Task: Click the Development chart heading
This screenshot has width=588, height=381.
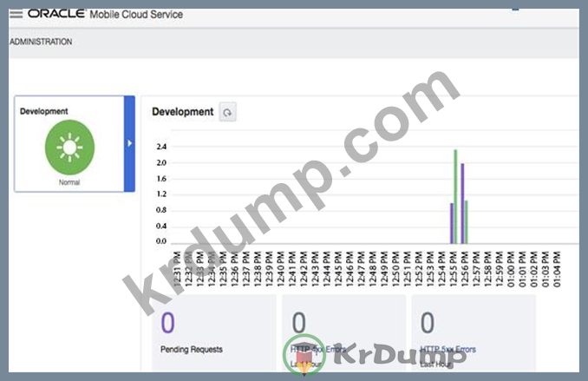Action: coord(183,112)
